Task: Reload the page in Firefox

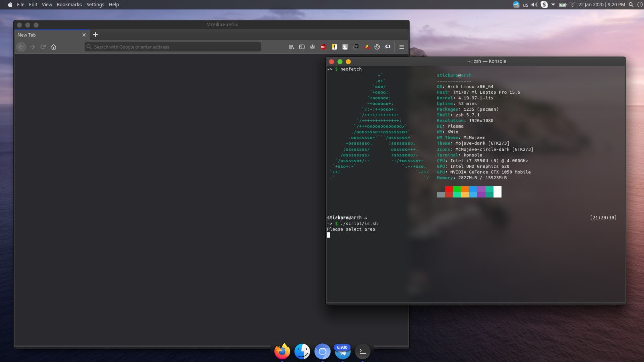Action: pos(43,47)
